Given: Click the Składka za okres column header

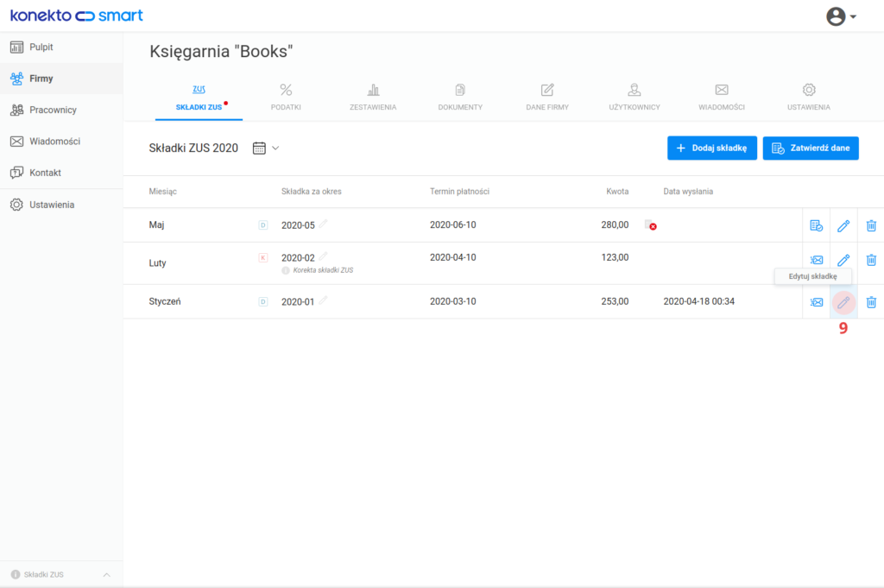Looking at the screenshot, I should click(311, 192).
